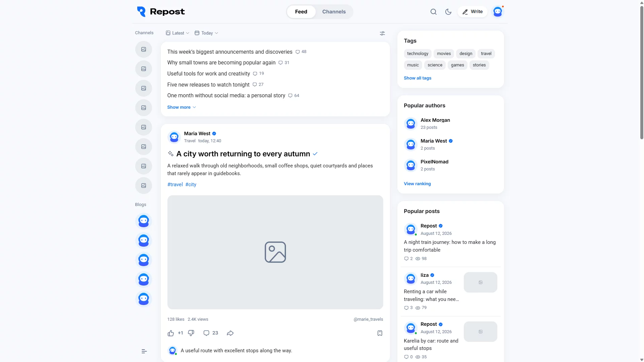The height and width of the screenshot is (362, 644).
Task: Expand the sidebar menu icon at bottom left
Action: coord(144,351)
